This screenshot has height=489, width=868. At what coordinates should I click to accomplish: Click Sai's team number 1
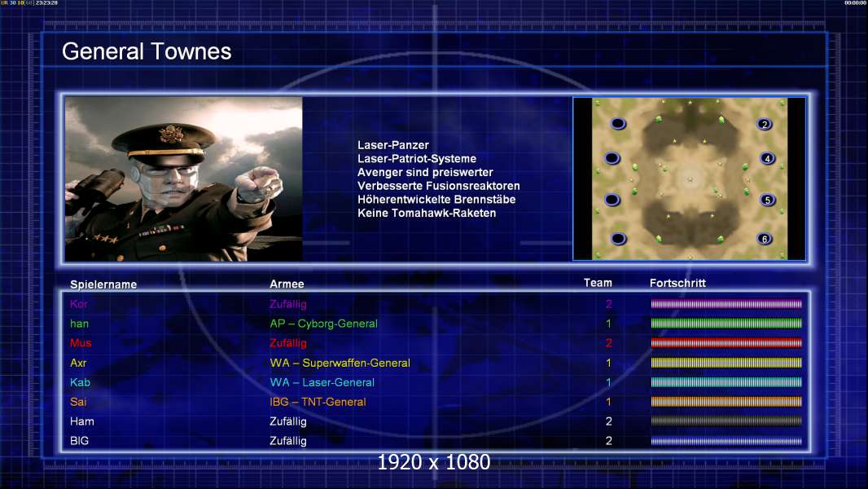pos(609,402)
